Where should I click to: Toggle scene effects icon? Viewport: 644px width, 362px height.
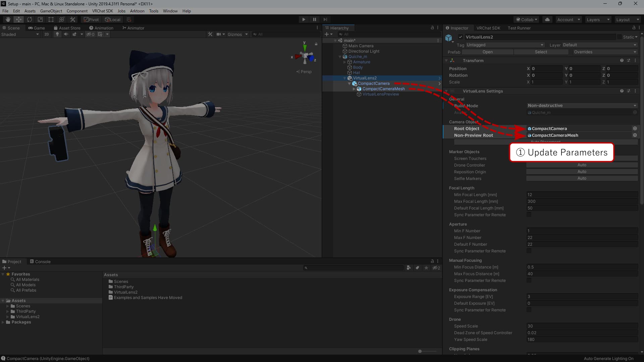[74, 34]
